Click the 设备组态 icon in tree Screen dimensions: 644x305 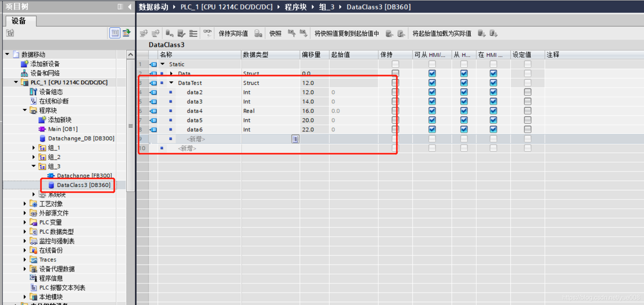click(x=33, y=92)
